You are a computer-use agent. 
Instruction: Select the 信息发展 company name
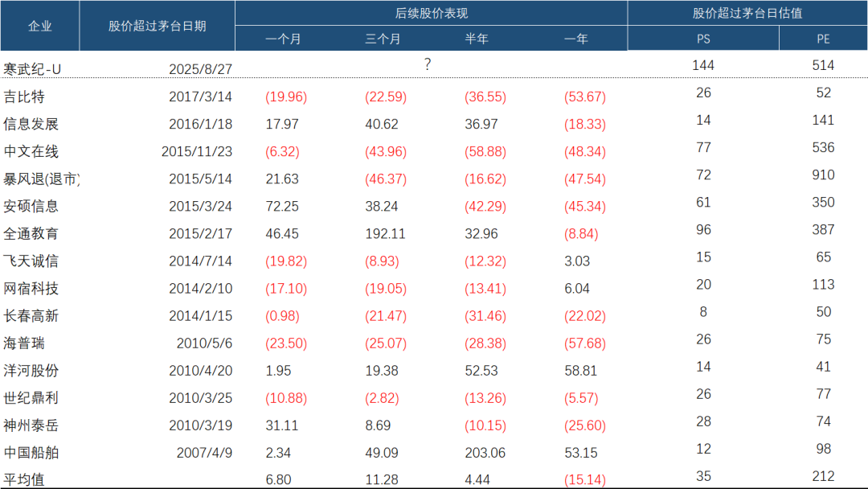[x=31, y=124]
